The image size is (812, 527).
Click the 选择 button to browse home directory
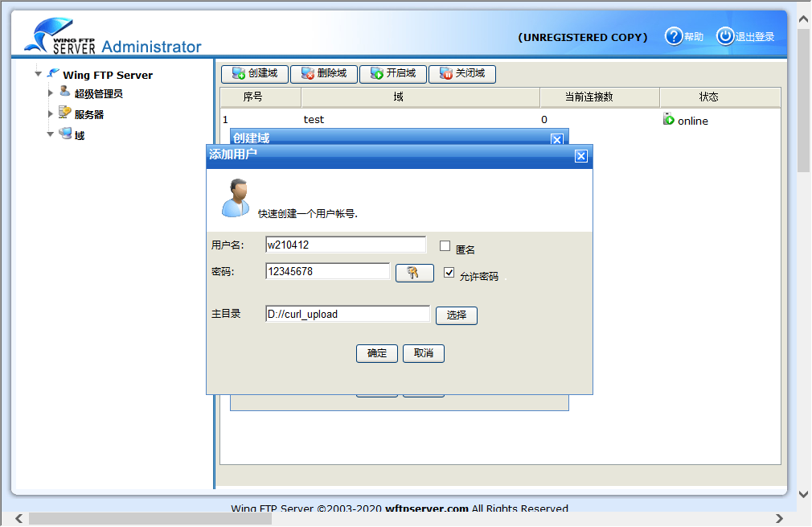click(x=456, y=315)
